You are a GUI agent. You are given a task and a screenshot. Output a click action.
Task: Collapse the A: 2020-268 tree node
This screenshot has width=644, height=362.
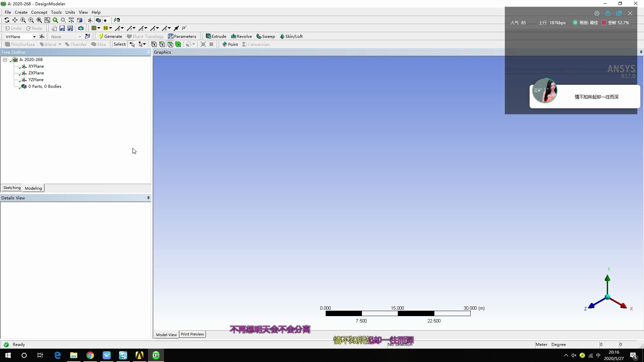5,59
